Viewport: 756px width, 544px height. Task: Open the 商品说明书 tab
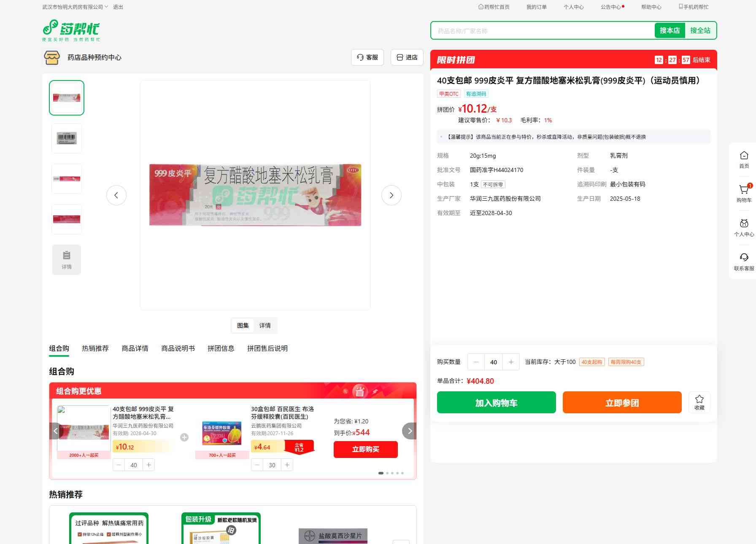coord(178,348)
